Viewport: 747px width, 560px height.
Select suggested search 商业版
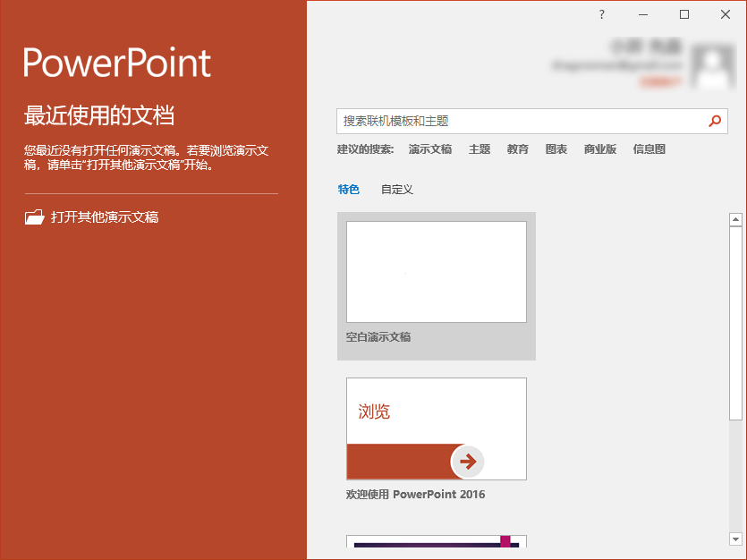click(x=600, y=149)
